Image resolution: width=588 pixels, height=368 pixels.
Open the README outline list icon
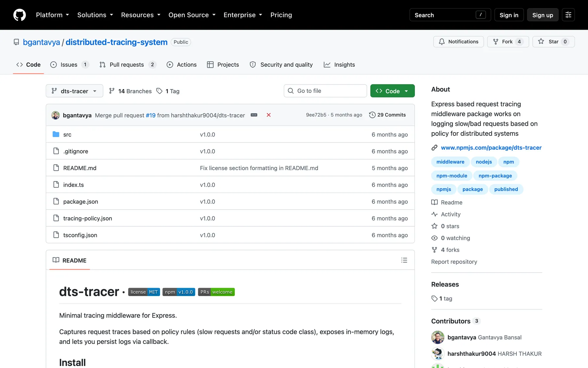click(404, 260)
